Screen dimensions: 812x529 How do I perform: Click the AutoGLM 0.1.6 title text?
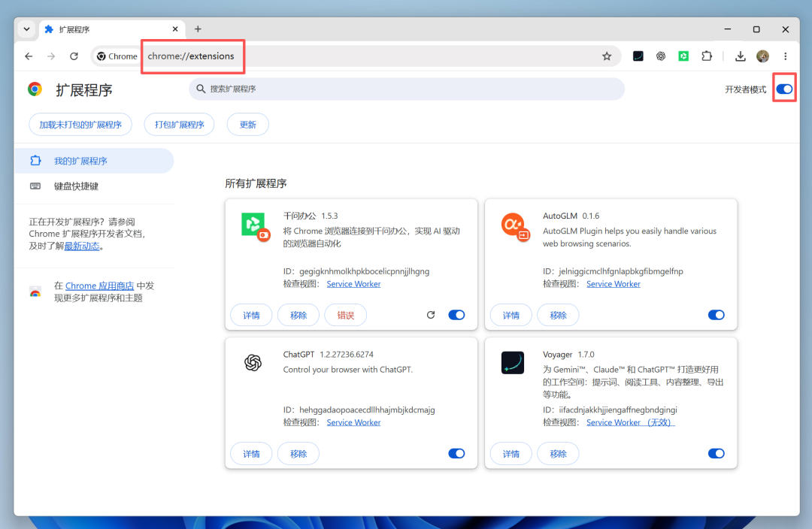(x=571, y=216)
